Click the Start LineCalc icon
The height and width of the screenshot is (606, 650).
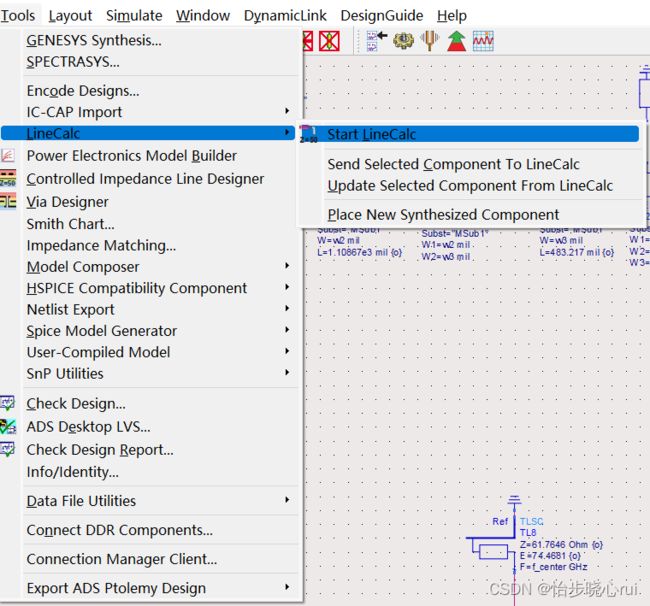(309, 134)
